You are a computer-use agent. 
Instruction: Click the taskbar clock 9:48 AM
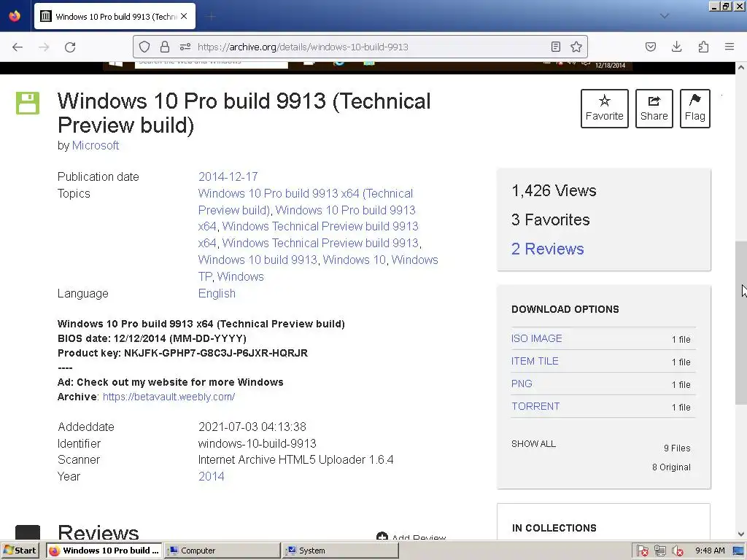pos(709,551)
